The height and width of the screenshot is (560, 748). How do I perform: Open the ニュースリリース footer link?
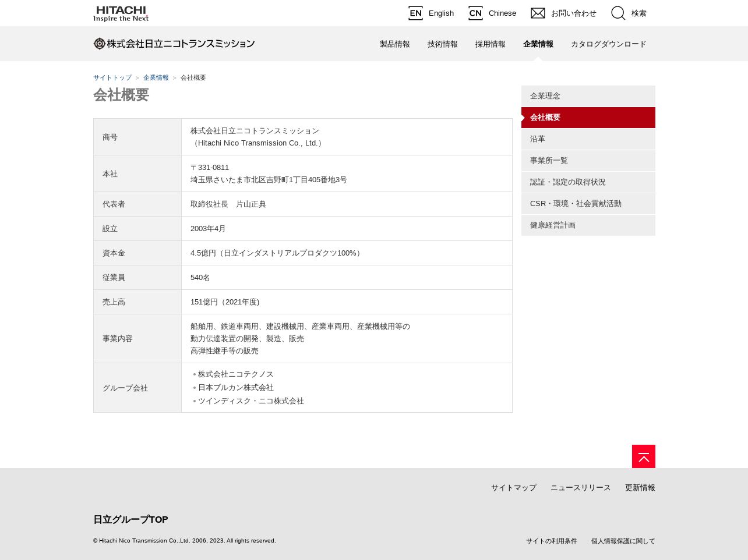(581, 488)
